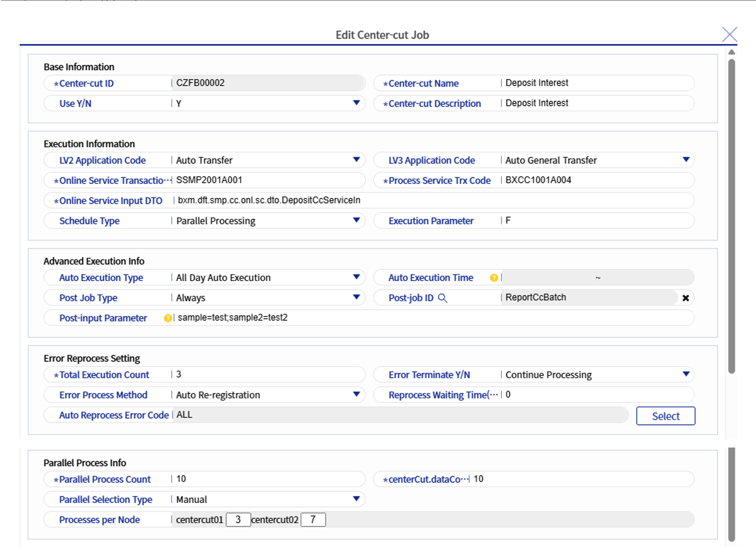Click the Post-job ID search magnifier icon

point(443,298)
